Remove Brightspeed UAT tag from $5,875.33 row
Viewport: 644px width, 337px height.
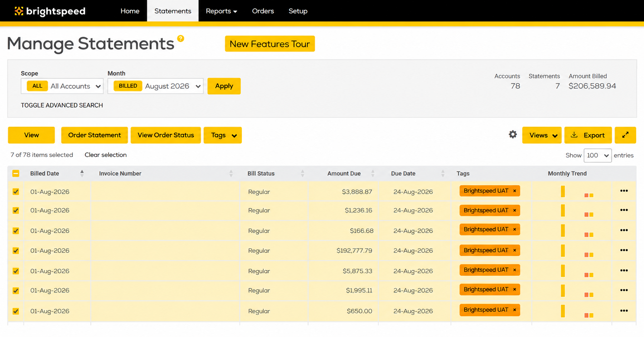515,270
